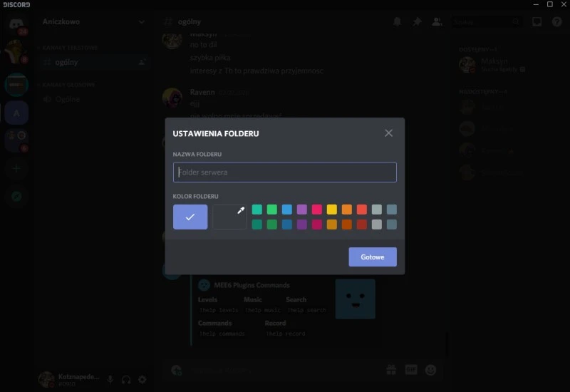Choose the teal swatch in top row

point(257,209)
